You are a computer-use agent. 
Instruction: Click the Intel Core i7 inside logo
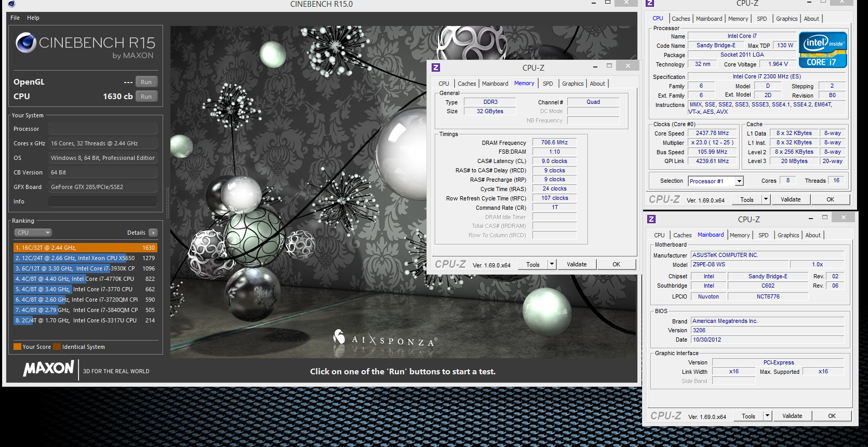[823, 50]
